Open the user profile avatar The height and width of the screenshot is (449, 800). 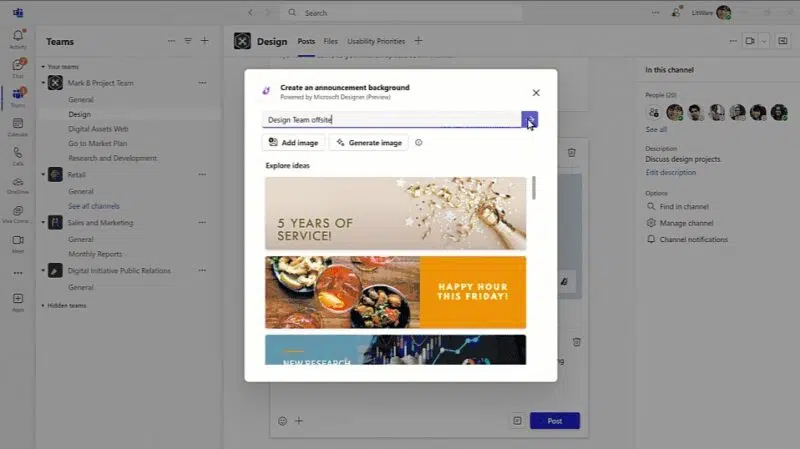click(723, 13)
